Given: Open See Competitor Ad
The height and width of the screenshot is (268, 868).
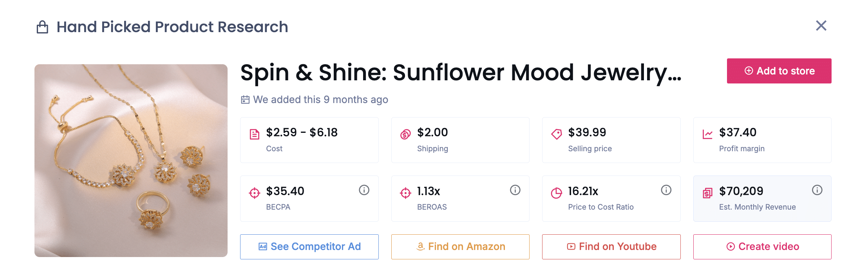Looking at the screenshot, I should 309,246.
